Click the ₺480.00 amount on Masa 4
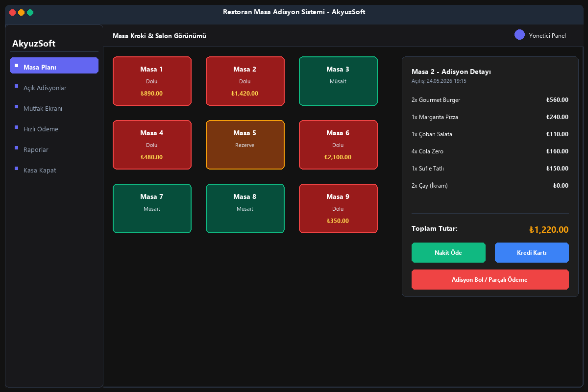588x392 pixels. 152,157
